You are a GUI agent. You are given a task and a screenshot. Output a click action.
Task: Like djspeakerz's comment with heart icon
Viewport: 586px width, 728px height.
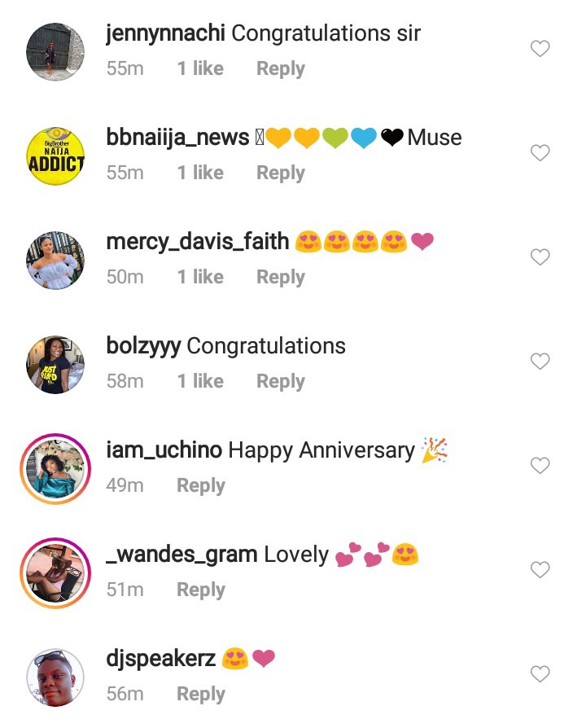pos(540,673)
